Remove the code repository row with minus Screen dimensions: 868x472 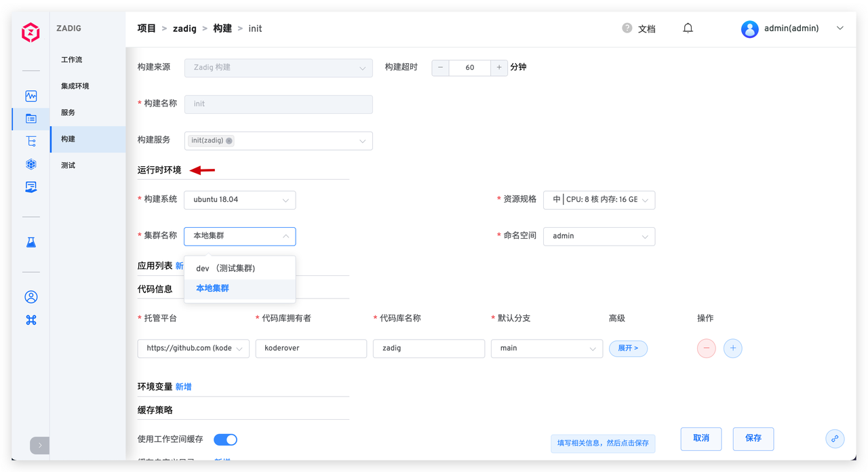706,349
